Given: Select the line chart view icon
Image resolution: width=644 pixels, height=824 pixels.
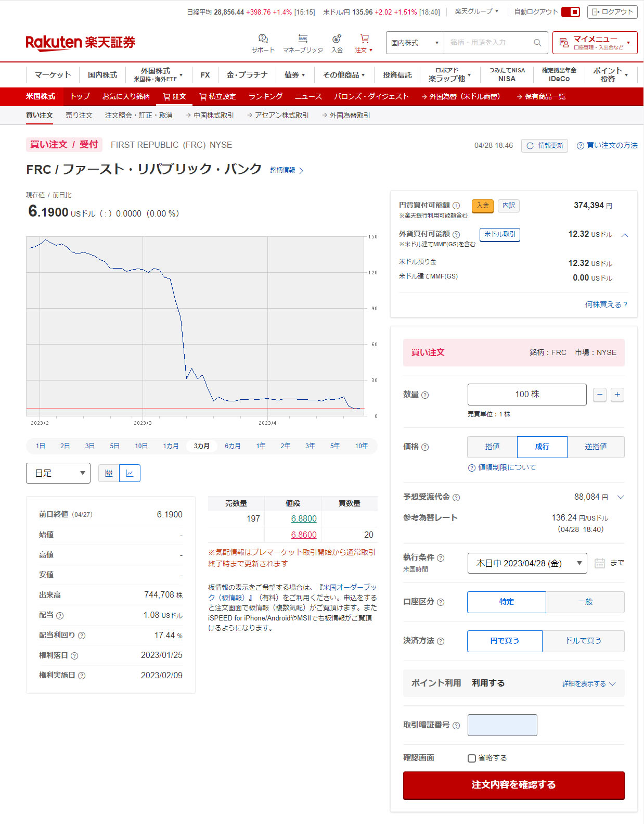Looking at the screenshot, I should pos(130,473).
